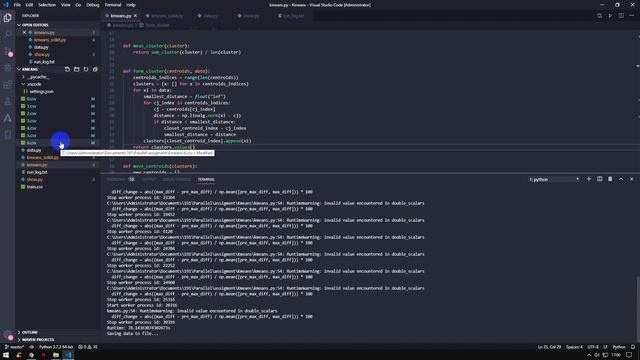The height and width of the screenshot is (360, 640).
Task: Open 0.csv in the explorer tree
Action: (x=57, y=99)
